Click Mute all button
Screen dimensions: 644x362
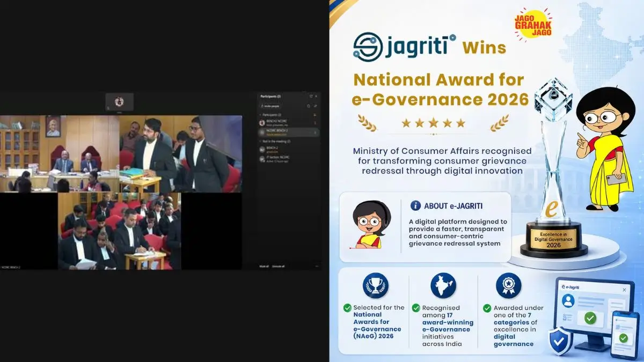(264, 266)
